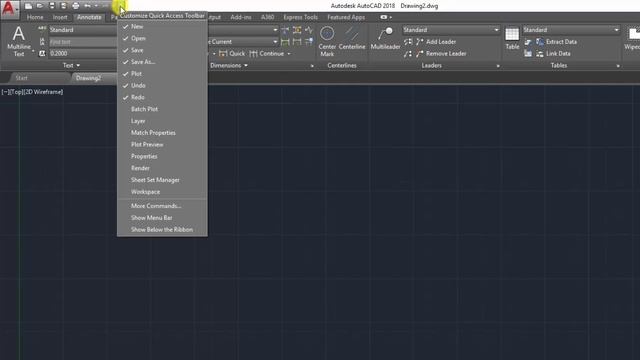This screenshot has height=360, width=640.
Task: Click the New drawing icon in Quick Access
Action: tap(28, 6)
